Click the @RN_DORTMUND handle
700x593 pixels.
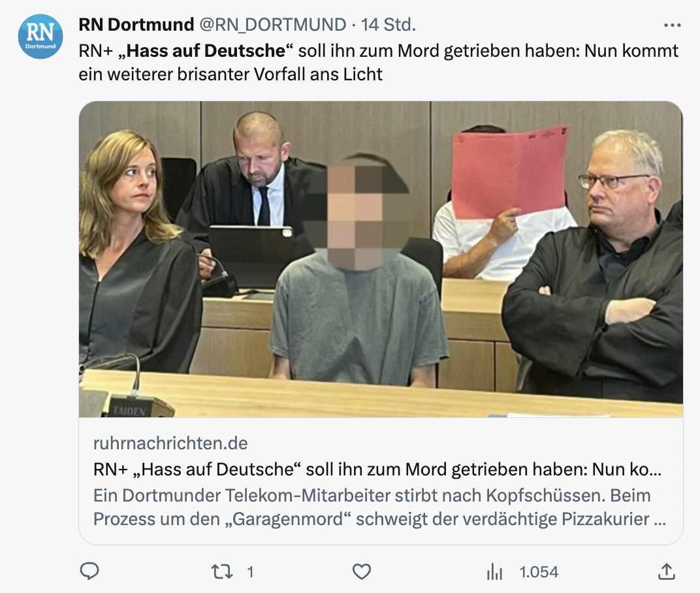pyautogui.click(x=273, y=25)
